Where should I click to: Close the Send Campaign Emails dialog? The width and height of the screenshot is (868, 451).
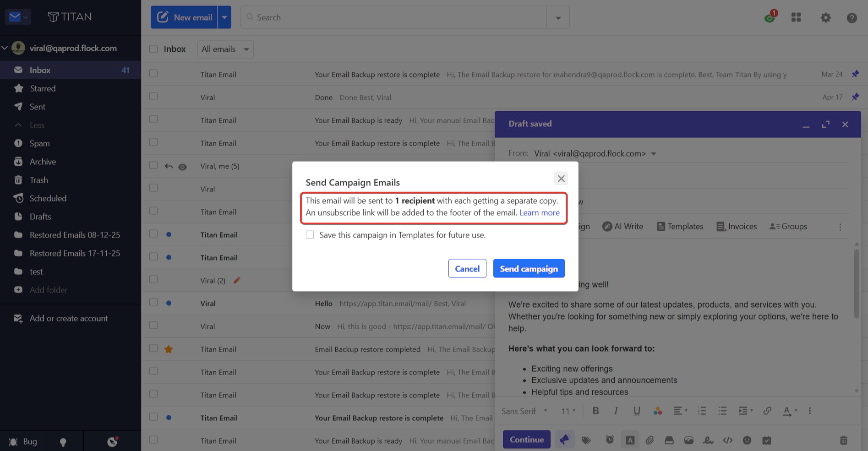(561, 178)
